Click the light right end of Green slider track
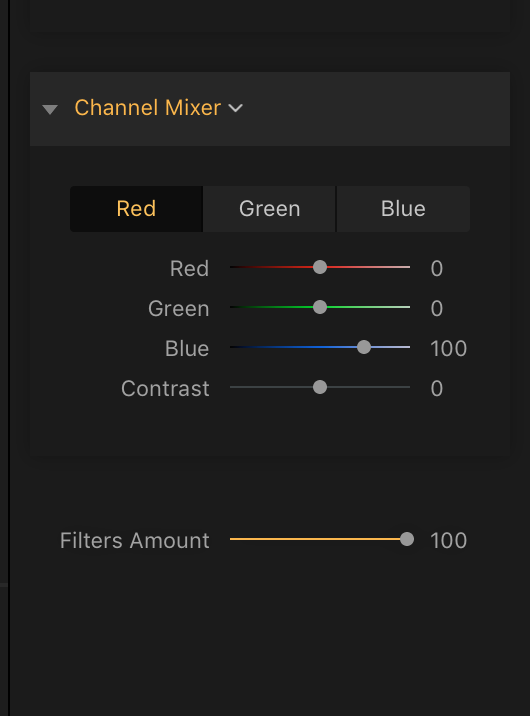Viewport: 530px width, 716px height. pyautogui.click(x=400, y=307)
